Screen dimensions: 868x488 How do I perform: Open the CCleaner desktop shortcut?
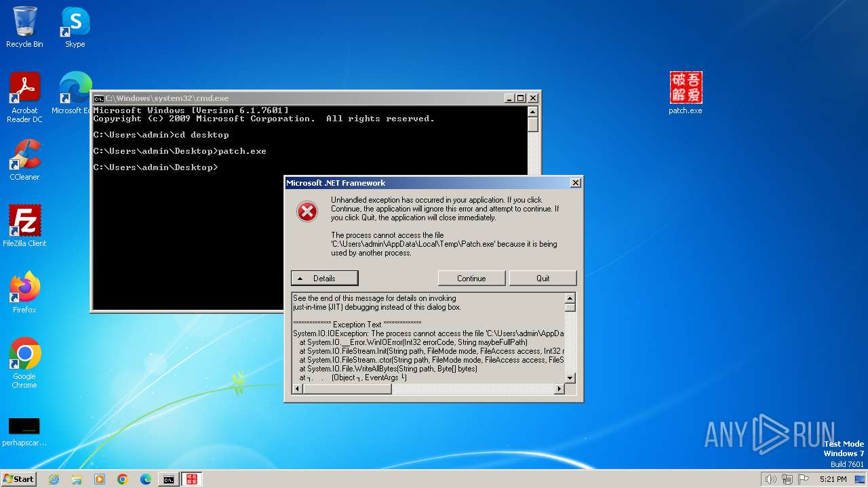[24, 160]
